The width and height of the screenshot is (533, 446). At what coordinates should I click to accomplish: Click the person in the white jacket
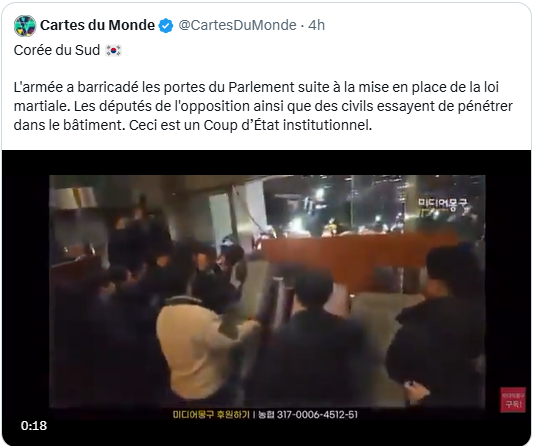[x=199, y=345]
